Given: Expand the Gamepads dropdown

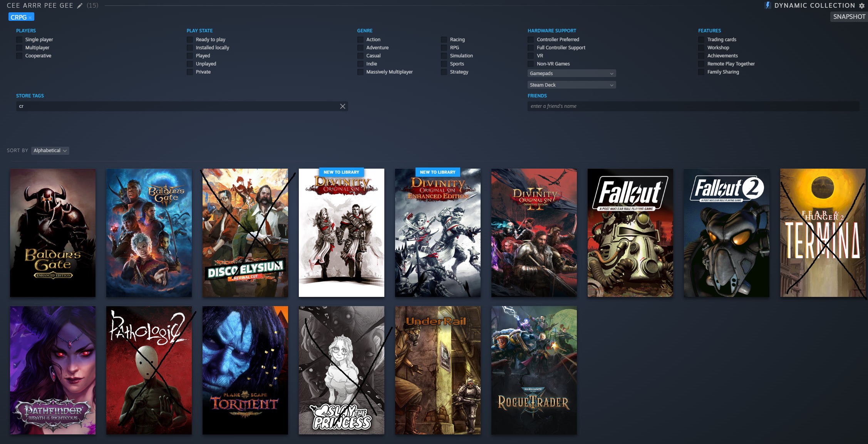Looking at the screenshot, I should click(x=571, y=74).
